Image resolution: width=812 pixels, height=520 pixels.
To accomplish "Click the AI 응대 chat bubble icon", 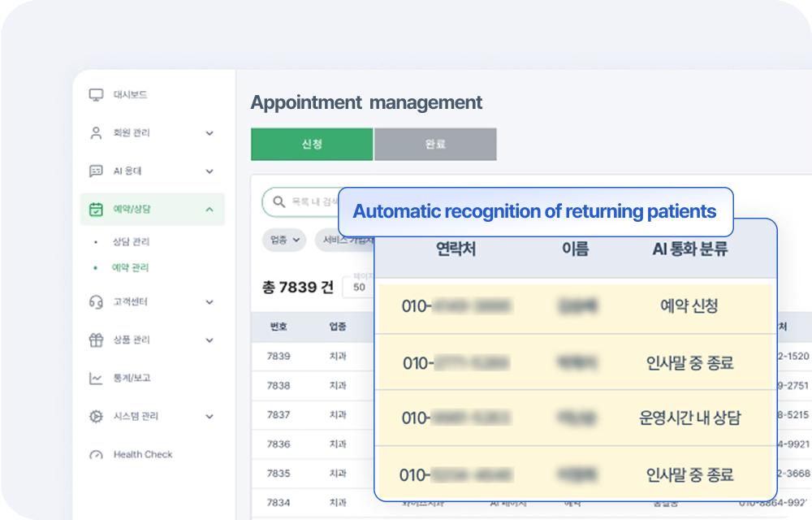I will click(x=96, y=171).
